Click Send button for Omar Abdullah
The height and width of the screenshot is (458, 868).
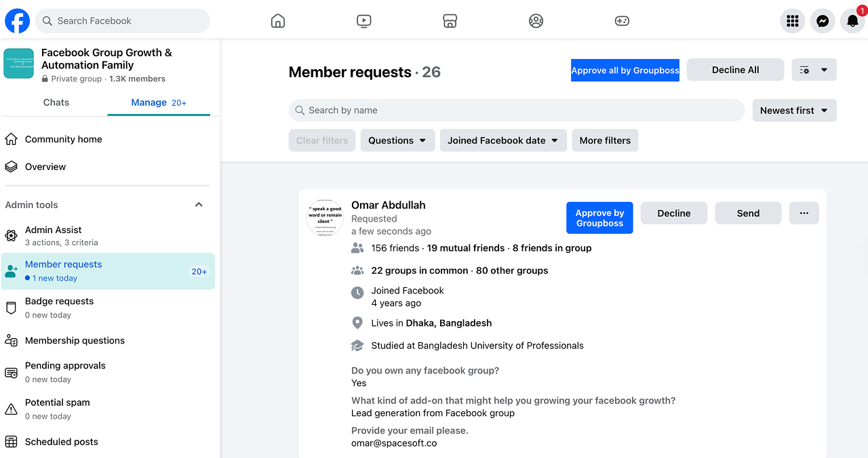(748, 213)
